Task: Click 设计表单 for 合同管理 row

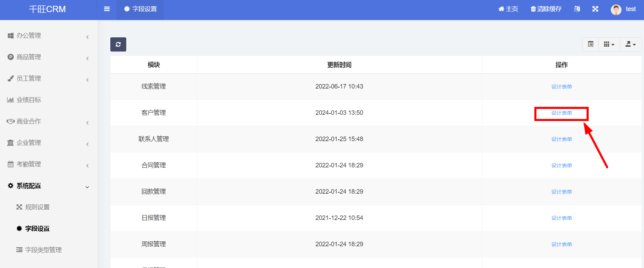Action: (561, 166)
